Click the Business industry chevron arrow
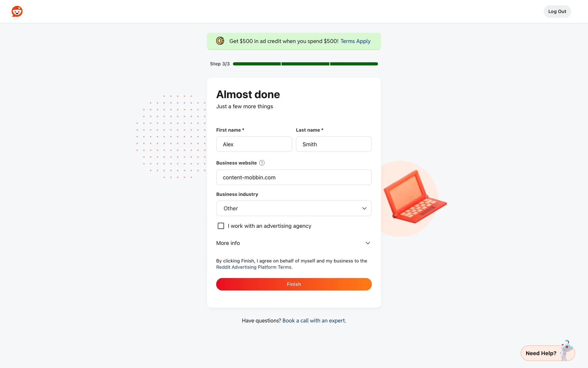Screen dimensions: 588x368 [364, 209]
